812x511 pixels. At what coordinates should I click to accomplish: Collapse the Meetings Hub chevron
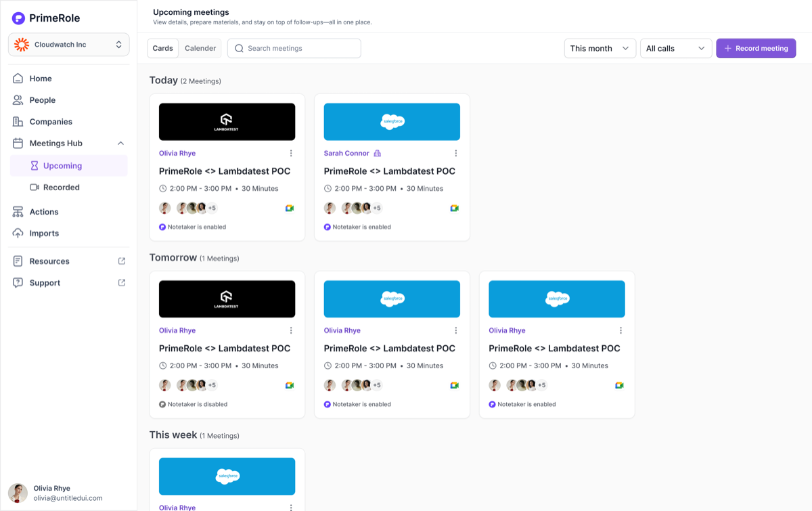[x=120, y=143]
